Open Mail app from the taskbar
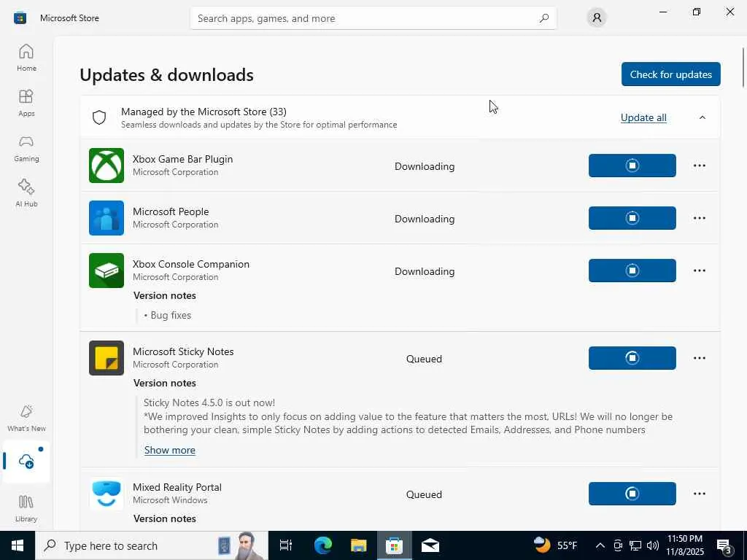Image resolution: width=747 pixels, height=560 pixels. tap(430, 545)
